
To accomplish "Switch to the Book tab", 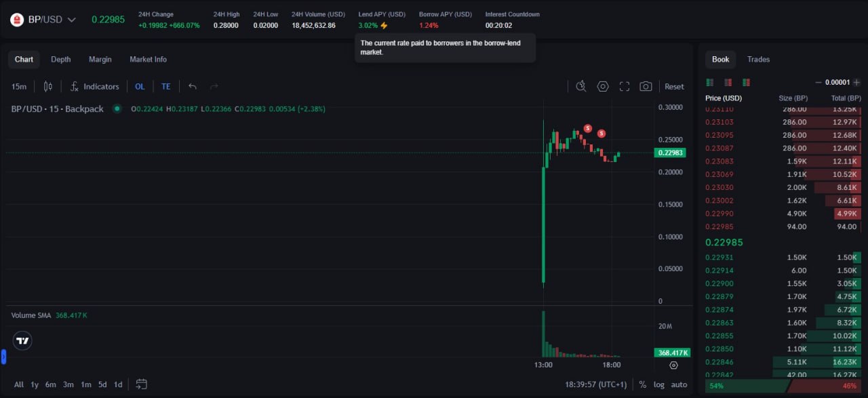I will (721, 60).
